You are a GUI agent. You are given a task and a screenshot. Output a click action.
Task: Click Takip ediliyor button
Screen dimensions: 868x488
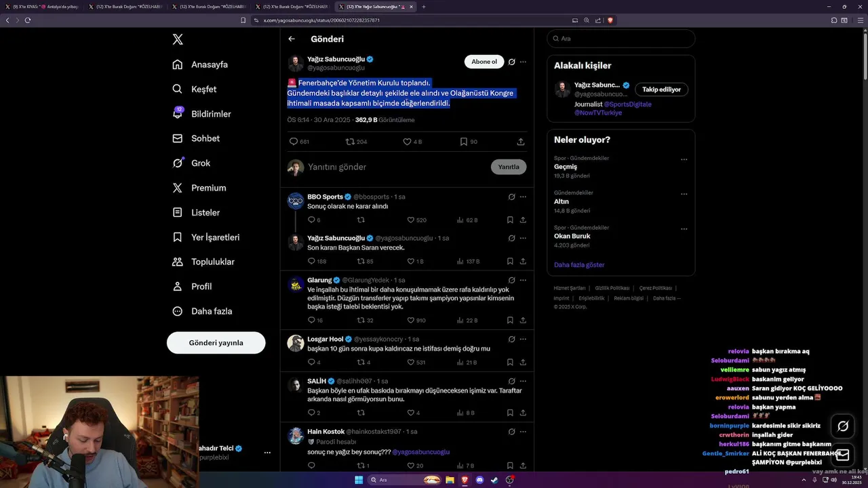tap(661, 89)
